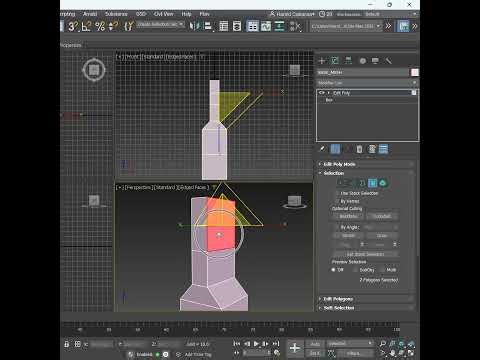The width and height of the screenshot is (480, 360).
Task: Toggle Use Stack Selection checkbox
Action: click(337, 193)
